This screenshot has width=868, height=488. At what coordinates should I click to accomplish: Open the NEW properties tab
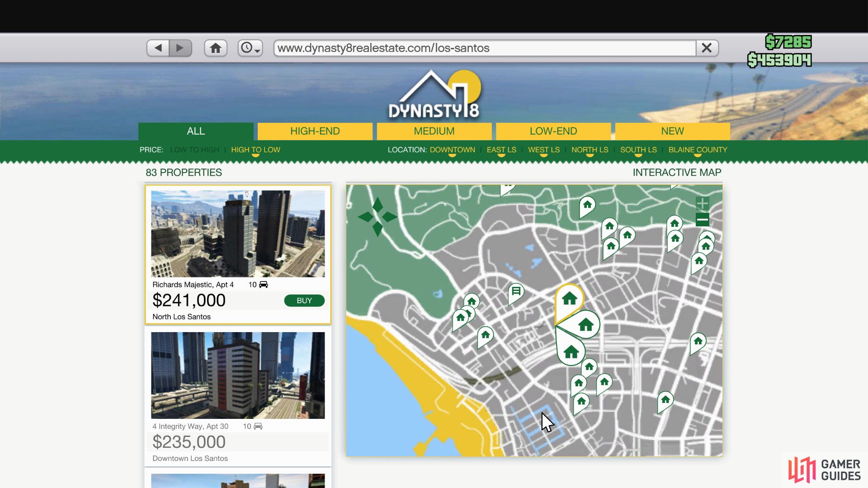tap(672, 131)
